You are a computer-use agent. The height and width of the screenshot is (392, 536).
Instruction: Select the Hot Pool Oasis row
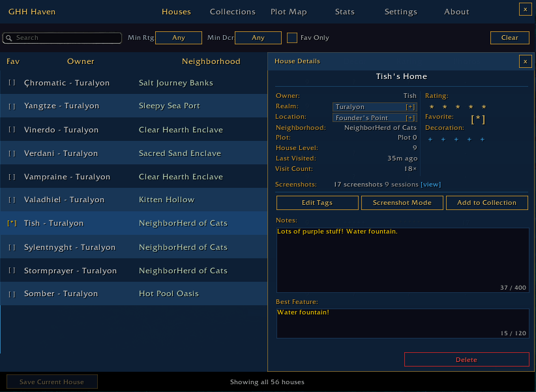pos(134,294)
